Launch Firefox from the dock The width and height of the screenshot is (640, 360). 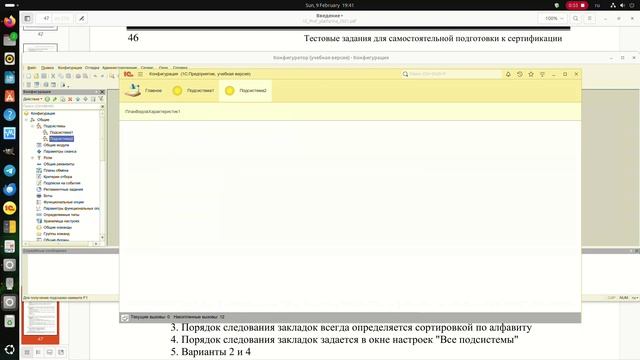point(9,21)
